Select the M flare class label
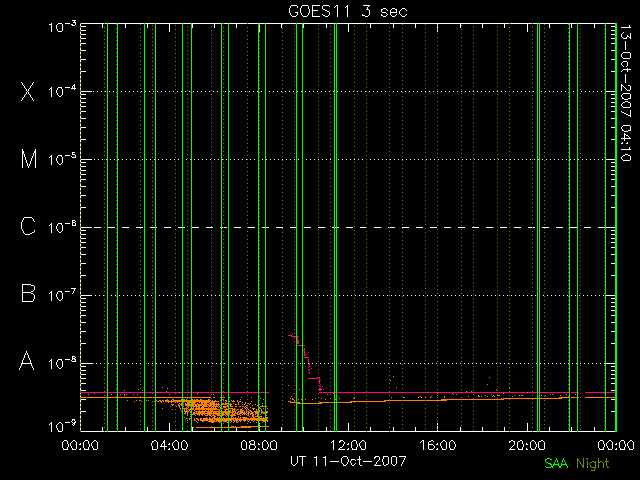Viewport: 640px width, 480px height. [29, 159]
